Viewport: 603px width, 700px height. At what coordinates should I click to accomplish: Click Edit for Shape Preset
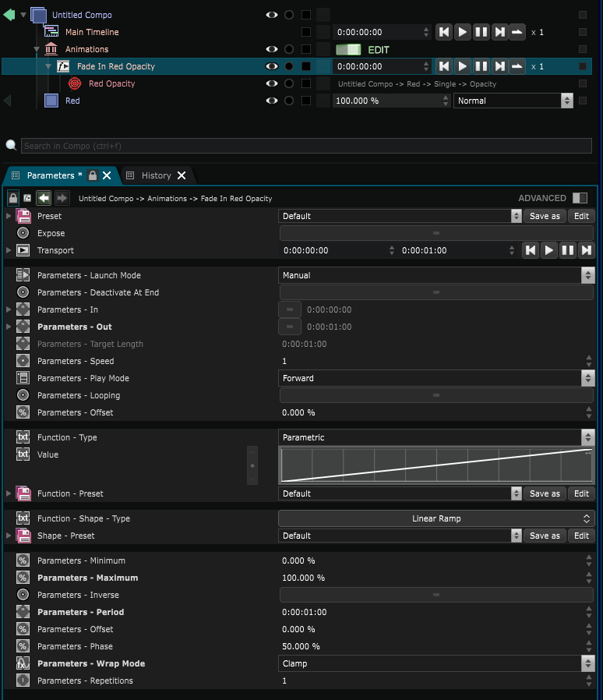pos(581,536)
